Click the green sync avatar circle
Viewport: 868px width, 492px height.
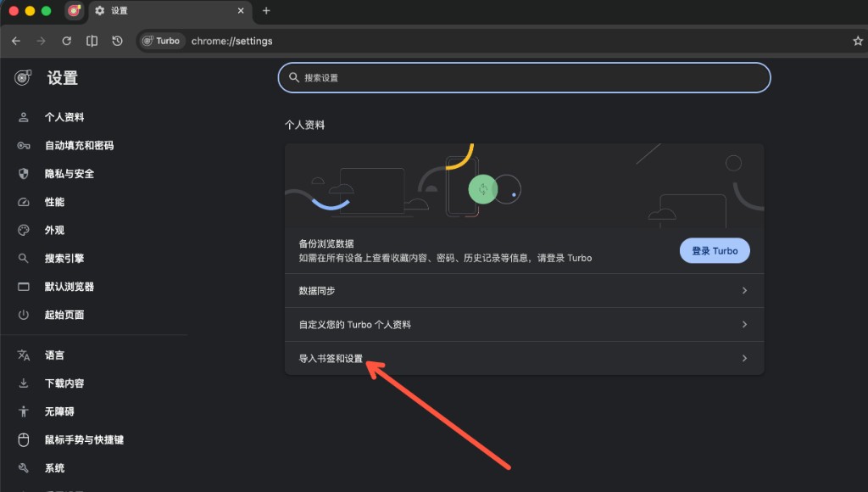coord(482,189)
